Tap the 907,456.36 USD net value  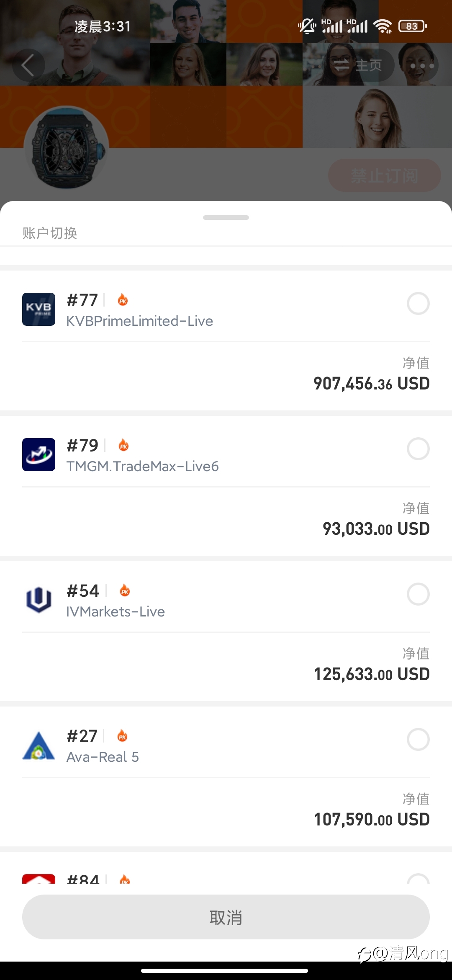pos(372,384)
